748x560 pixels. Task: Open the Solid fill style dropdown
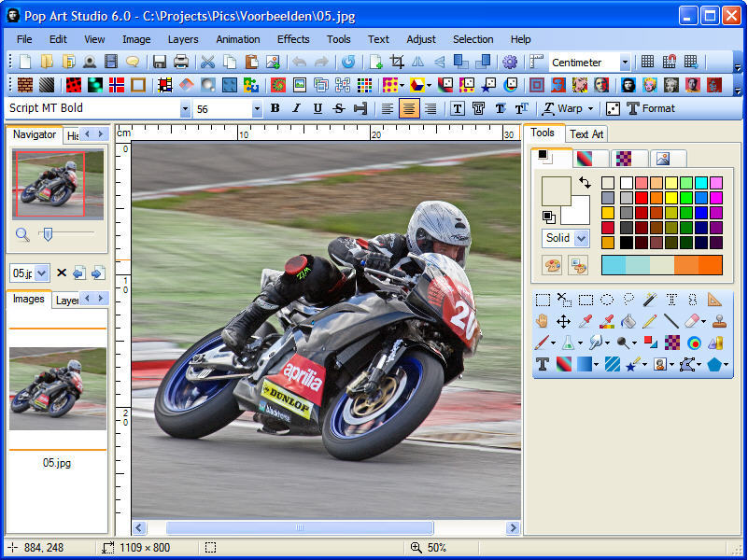[579, 238]
